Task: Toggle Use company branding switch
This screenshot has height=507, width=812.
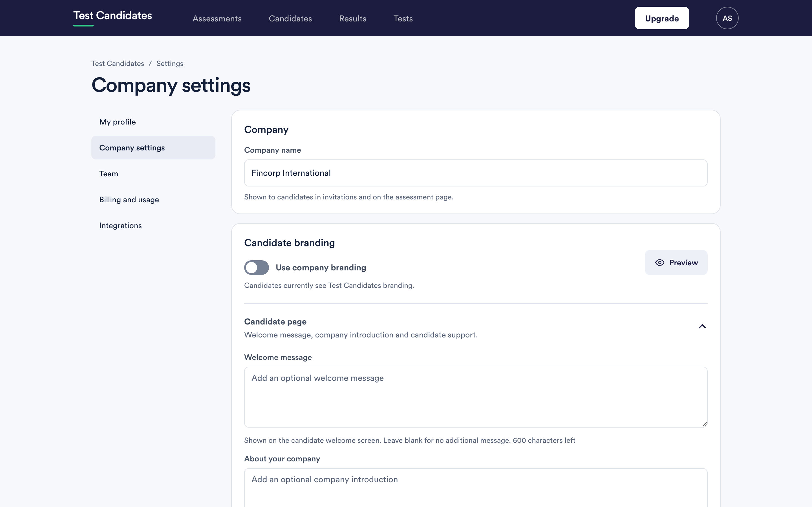Action: click(x=256, y=268)
